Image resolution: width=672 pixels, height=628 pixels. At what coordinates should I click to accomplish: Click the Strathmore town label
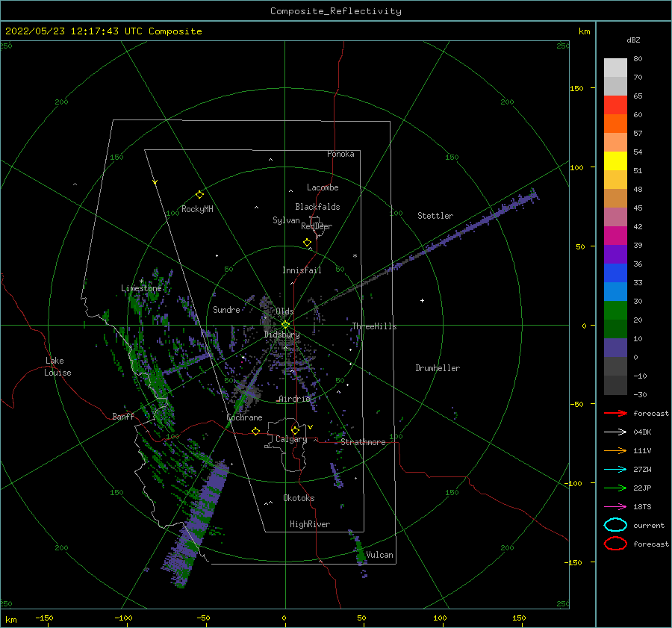tap(363, 442)
